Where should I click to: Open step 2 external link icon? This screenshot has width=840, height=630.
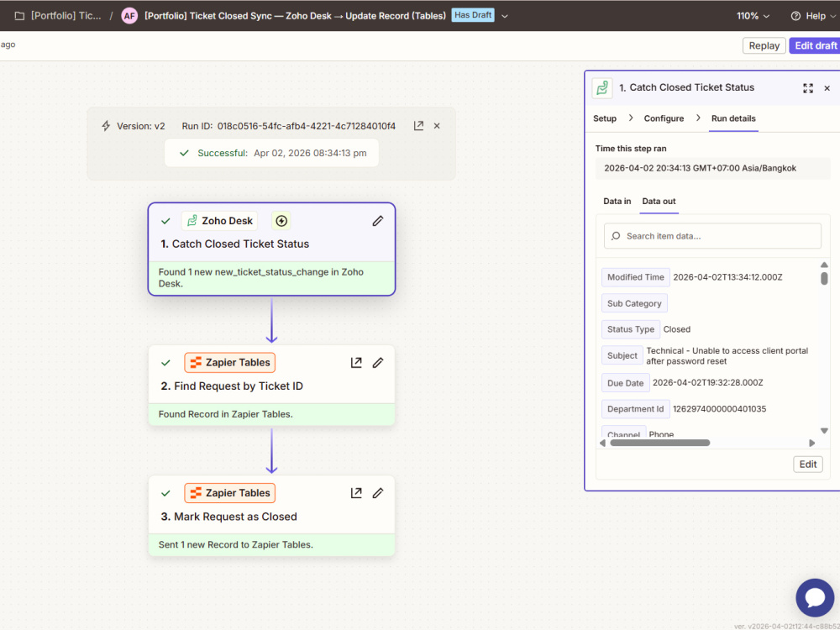pyautogui.click(x=356, y=363)
